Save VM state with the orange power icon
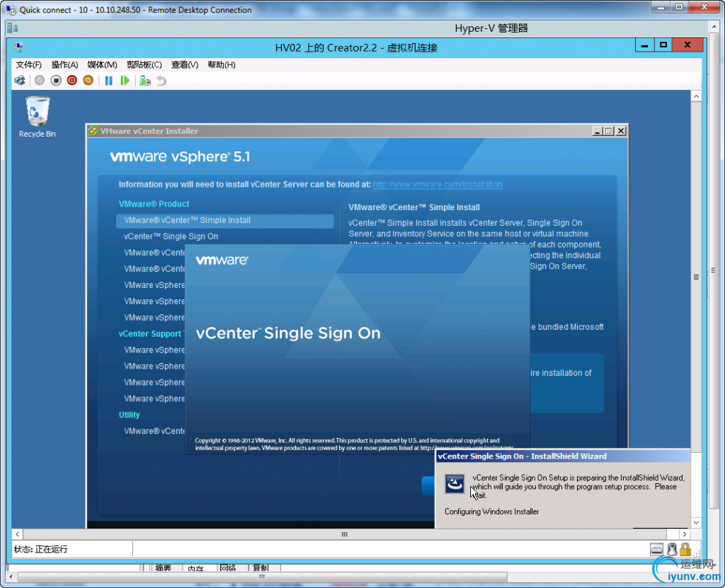 (88, 81)
